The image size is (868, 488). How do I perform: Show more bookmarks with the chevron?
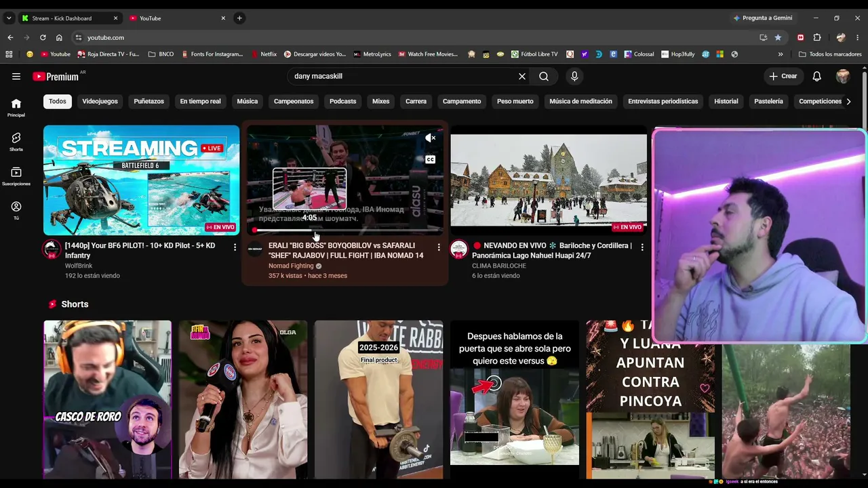[781, 54]
